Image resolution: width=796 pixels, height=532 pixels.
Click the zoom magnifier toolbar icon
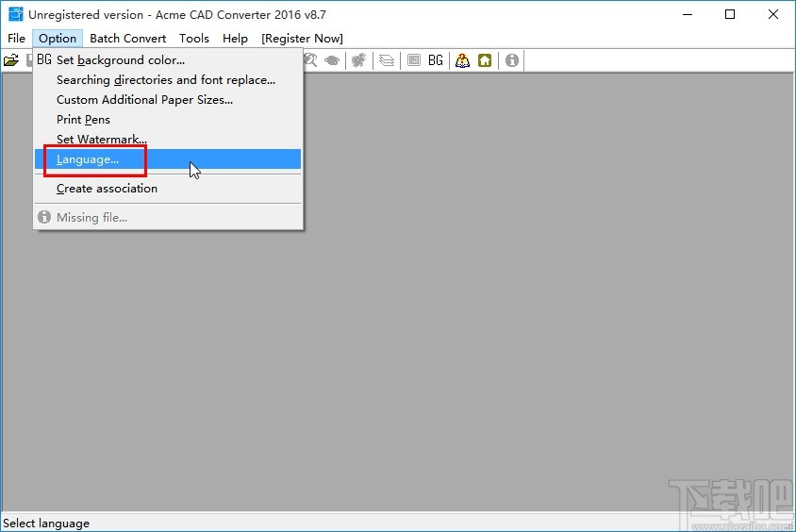(310, 60)
